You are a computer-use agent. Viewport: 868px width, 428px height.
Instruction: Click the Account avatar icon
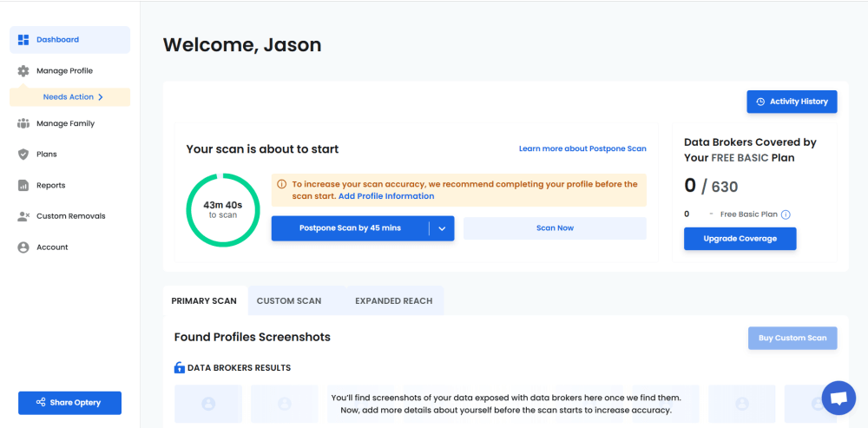(x=23, y=247)
